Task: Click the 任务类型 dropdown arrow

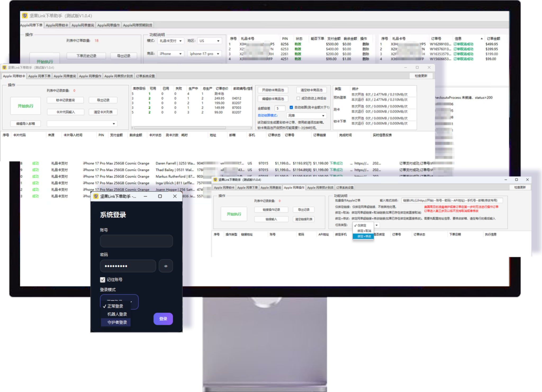Action: (377, 225)
